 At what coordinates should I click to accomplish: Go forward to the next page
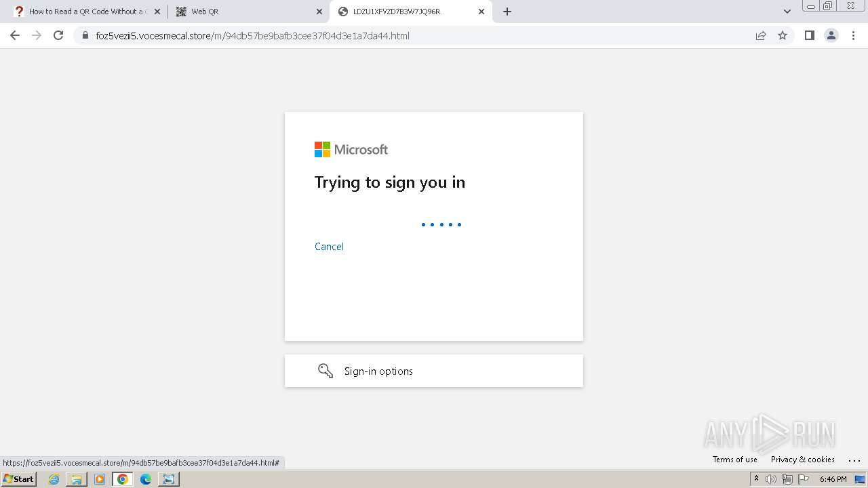[x=37, y=35]
